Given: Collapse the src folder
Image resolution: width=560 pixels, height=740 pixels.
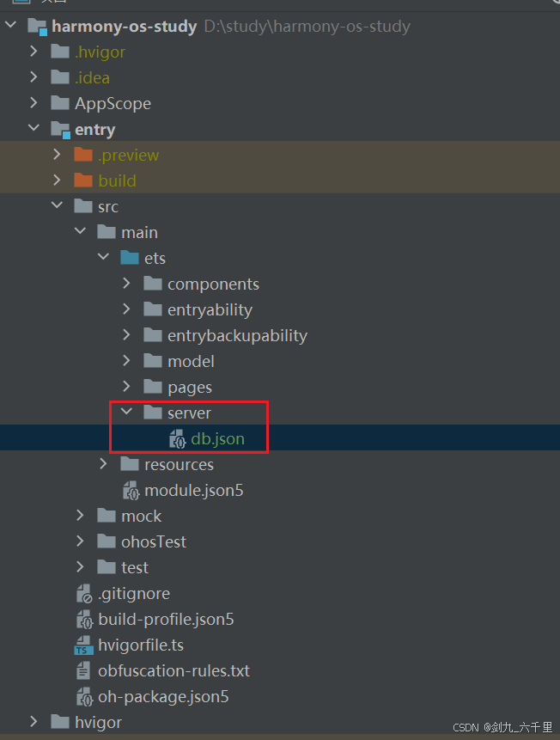Looking at the screenshot, I should tap(57, 205).
